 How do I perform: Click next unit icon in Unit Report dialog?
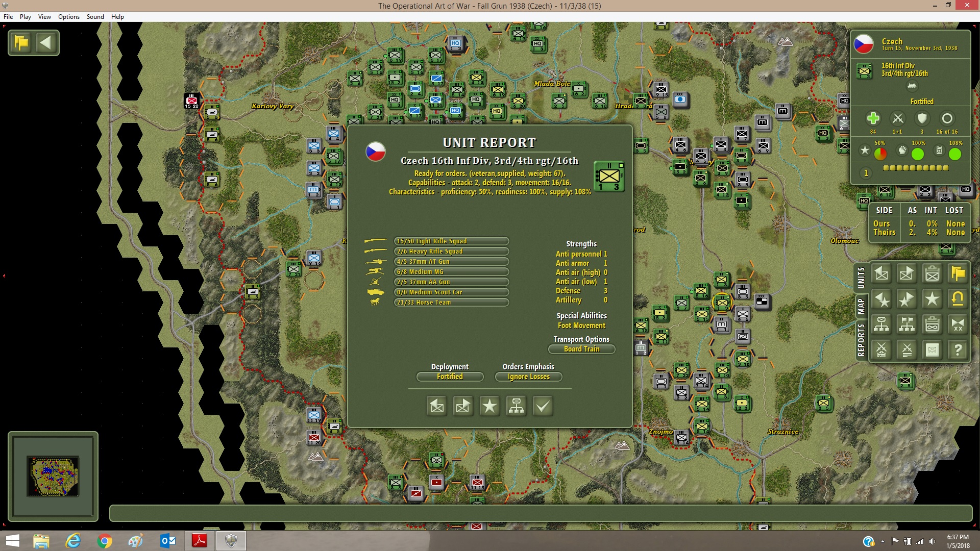[x=463, y=406]
